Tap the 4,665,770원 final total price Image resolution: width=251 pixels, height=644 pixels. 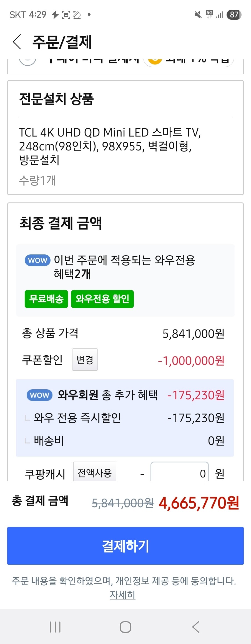(x=199, y=503)
